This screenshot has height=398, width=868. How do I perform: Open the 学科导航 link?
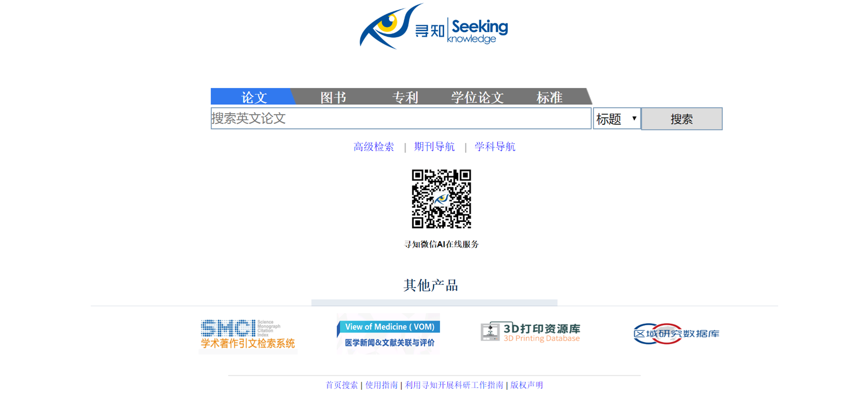(495, 147)
